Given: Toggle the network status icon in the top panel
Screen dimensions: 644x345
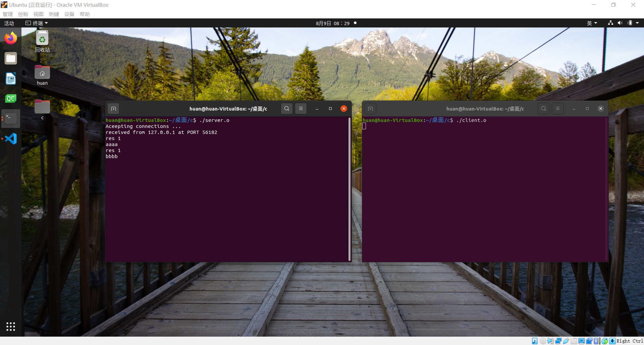Looking at the screenshot, I should [610, 23].
